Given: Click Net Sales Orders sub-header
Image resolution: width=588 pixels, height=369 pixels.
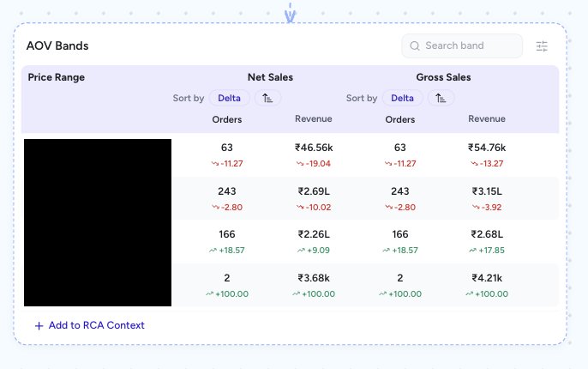Looking at the screenshot, I should tap(227, 120).
